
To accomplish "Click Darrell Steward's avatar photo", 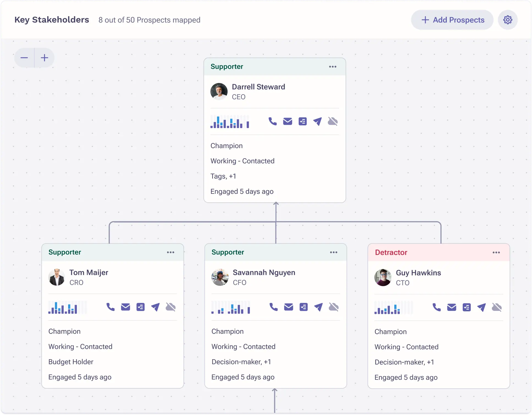I will pyautogui.click(x=219, y=92).
